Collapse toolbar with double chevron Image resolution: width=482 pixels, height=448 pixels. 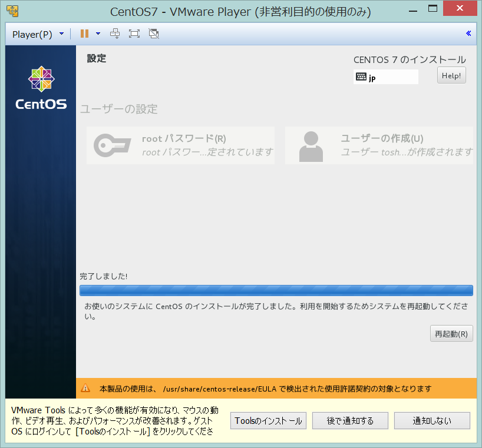pyautogui.click(x=468, y=33)
